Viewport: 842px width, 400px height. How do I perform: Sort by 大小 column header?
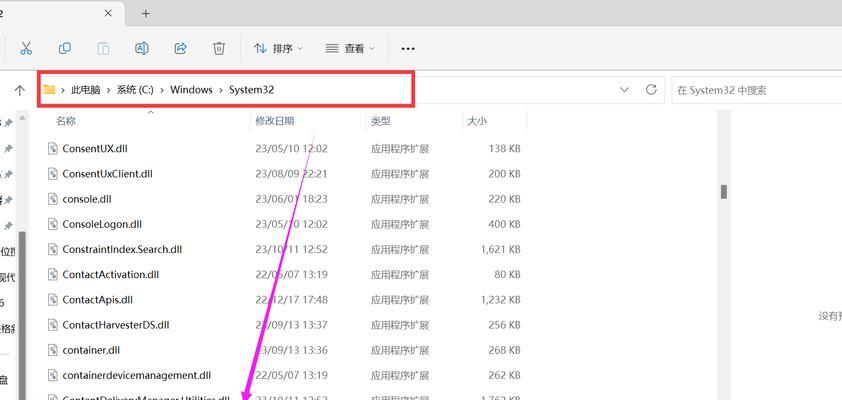(x=477, y=121)
